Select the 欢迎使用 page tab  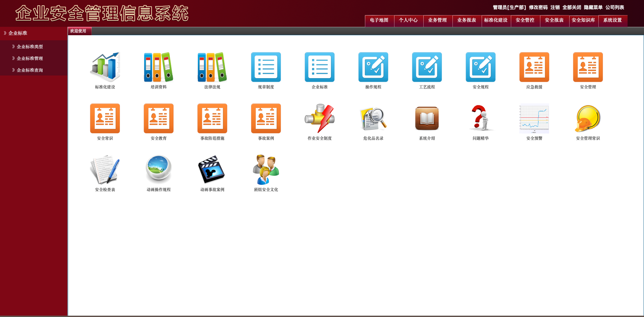pos(78,31)
